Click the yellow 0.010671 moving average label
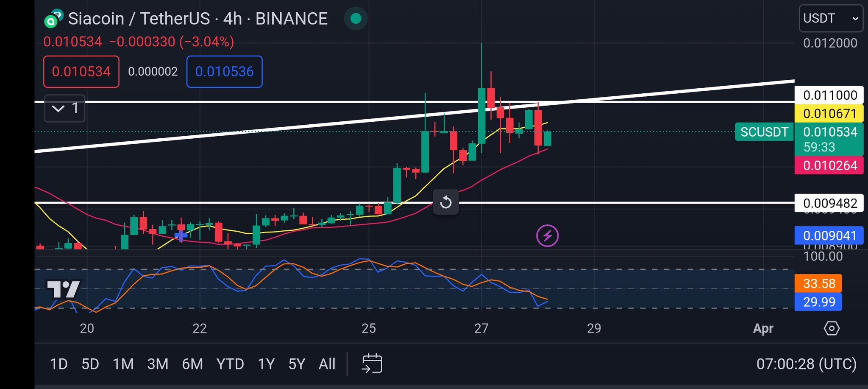Screen dimensions: 868x389 (829, 114)
